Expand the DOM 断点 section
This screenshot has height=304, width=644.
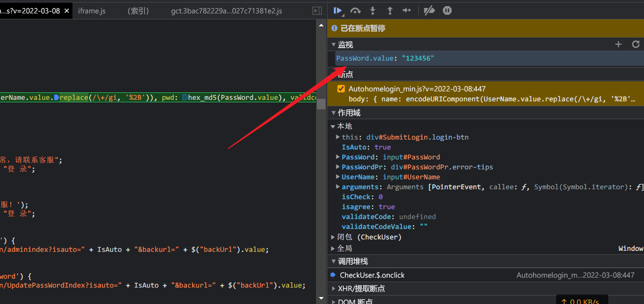pyautogui.click(x=333, y=301)
